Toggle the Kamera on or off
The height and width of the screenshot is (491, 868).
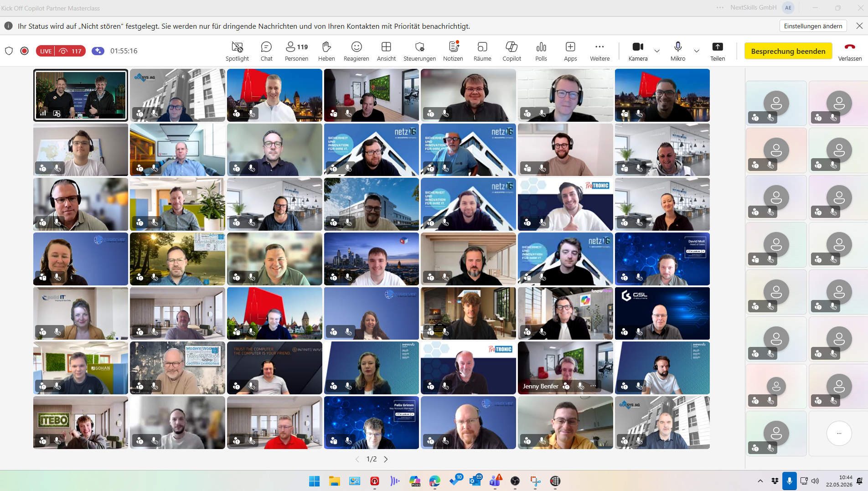pos(638,51)
